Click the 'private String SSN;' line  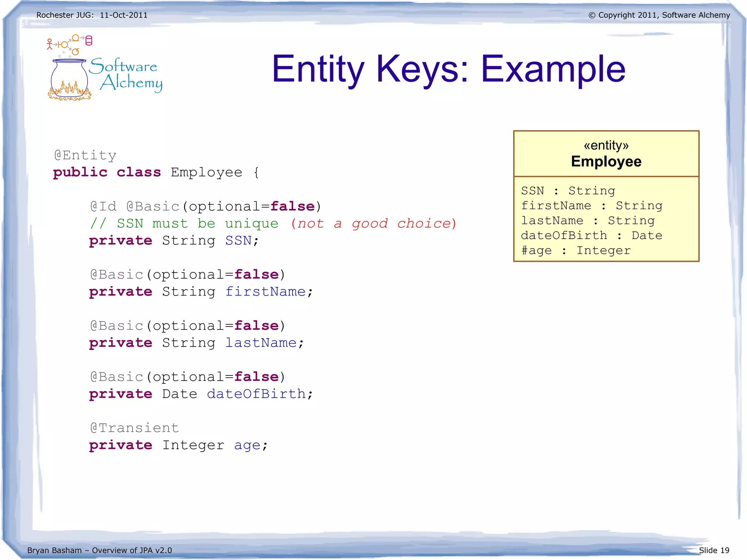tap(174, 241)
